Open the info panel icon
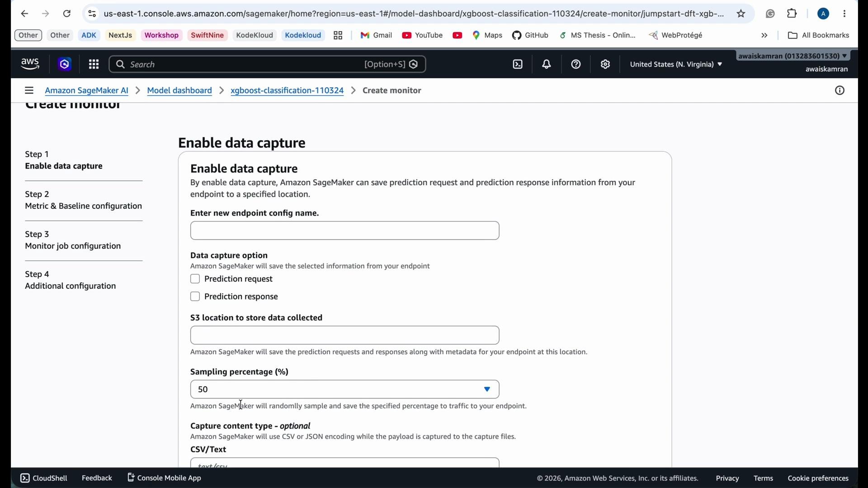Viewport: 868px width, 488px height. 840,91
